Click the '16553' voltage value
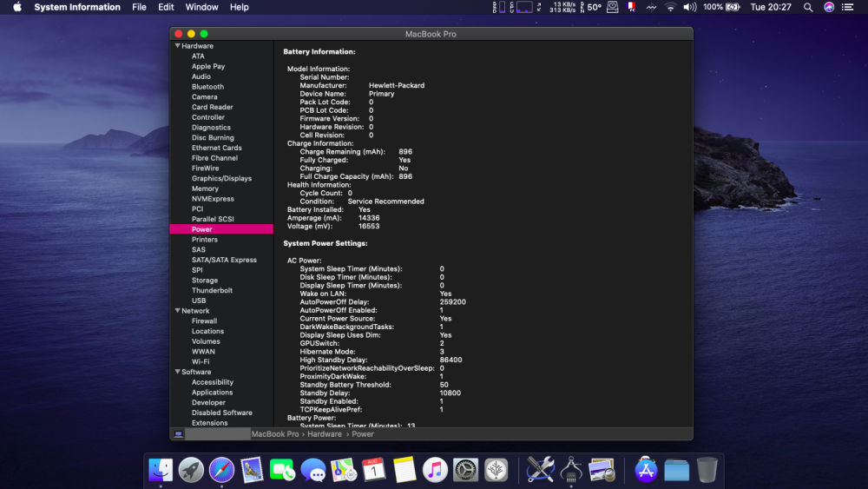The width and height of the screenshot is (868, 489). 369,227
